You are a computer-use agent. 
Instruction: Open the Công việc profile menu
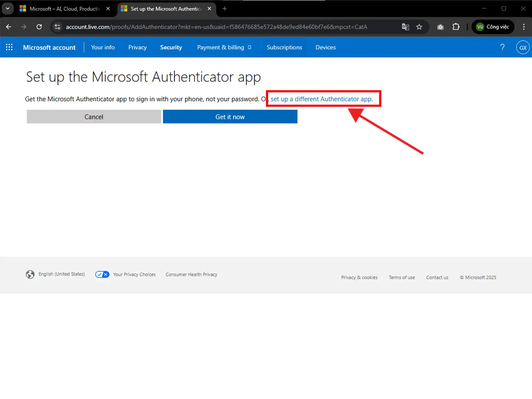493,27
